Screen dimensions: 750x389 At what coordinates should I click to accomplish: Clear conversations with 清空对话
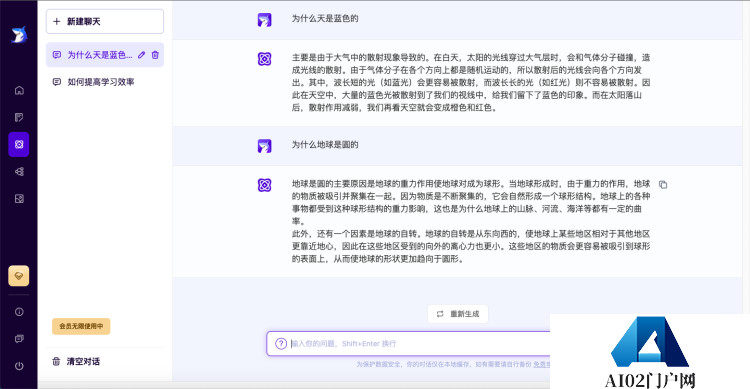(x=76, y=361)
